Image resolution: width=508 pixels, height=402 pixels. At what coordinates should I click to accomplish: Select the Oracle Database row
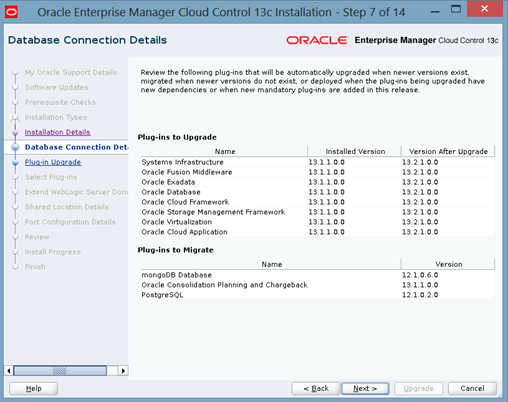click(318, 192)
